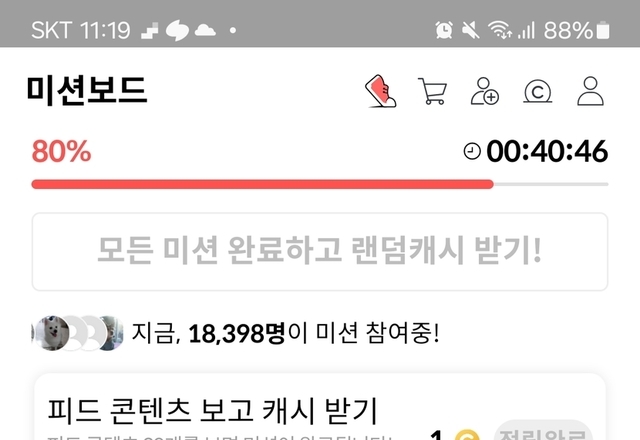Tap the 적립완료 button on feed mission
Screen dimensions: 640x440
tap(543, 431)
